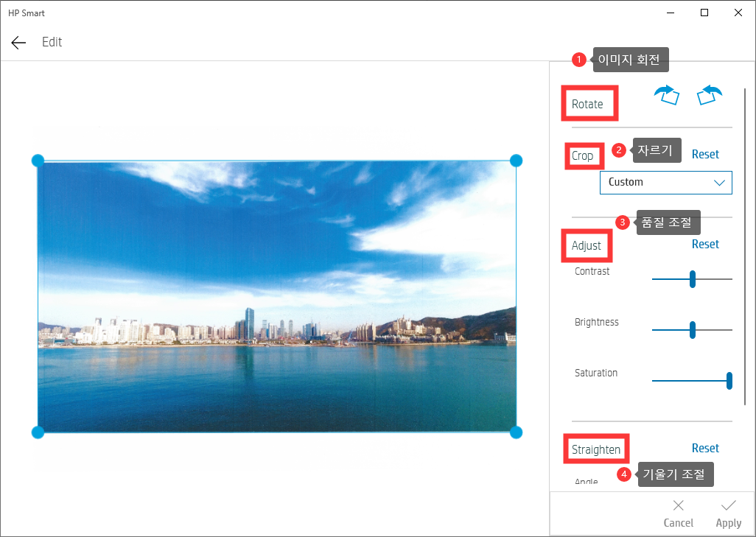Viewport: 756px width, 537px height.
Task: Rotate the image counterclockwise
Action: pyautogui.click(x=710, y=94)
